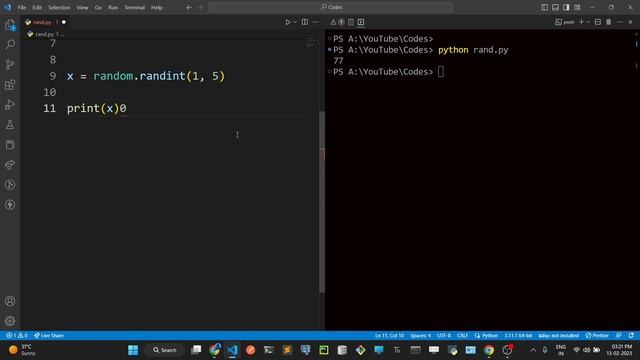
Task: Start Live Share from status bar
Action: pyautogui.click(x=49, y=336)
